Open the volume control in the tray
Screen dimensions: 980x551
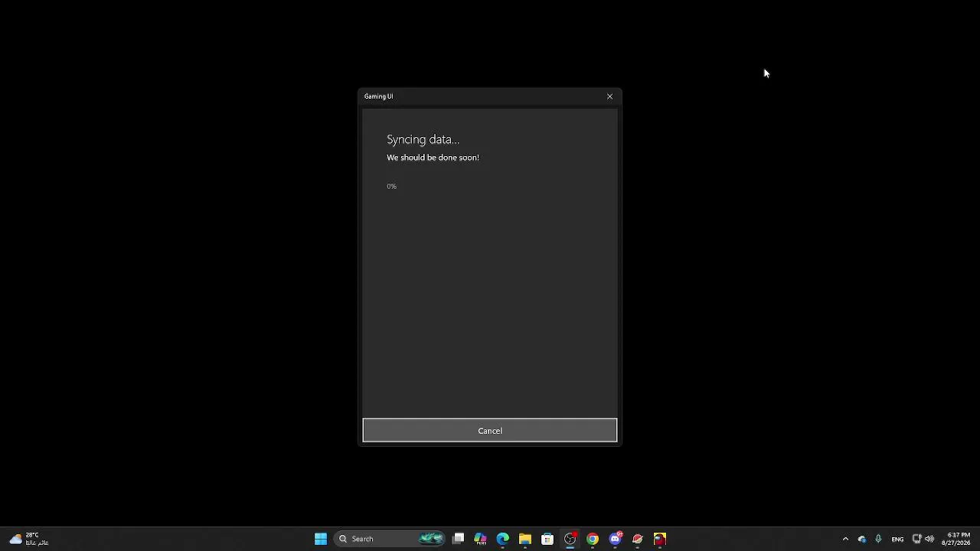coord(929,539)
